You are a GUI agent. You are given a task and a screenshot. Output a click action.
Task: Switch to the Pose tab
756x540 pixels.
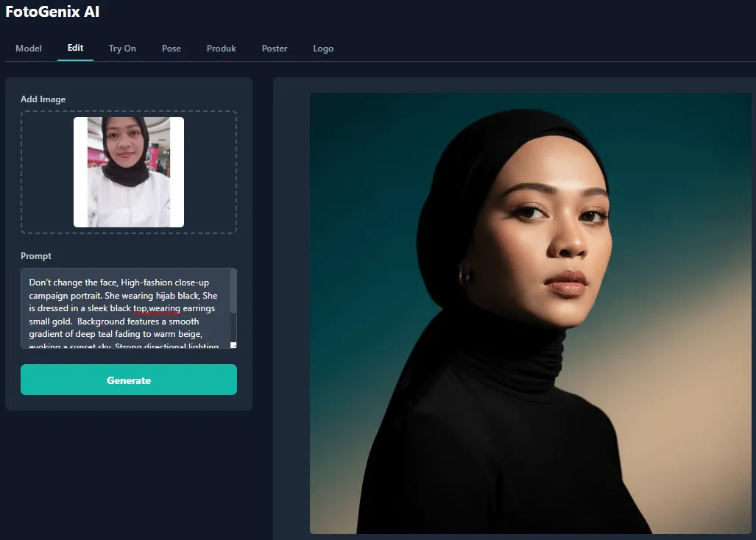171,48
